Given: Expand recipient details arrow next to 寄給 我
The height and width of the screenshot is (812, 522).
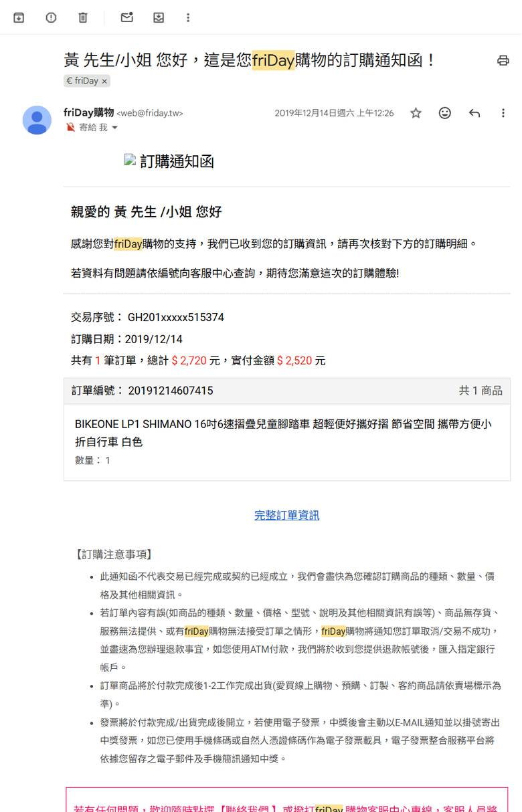Looking at the screenshot, I should 114,127.
